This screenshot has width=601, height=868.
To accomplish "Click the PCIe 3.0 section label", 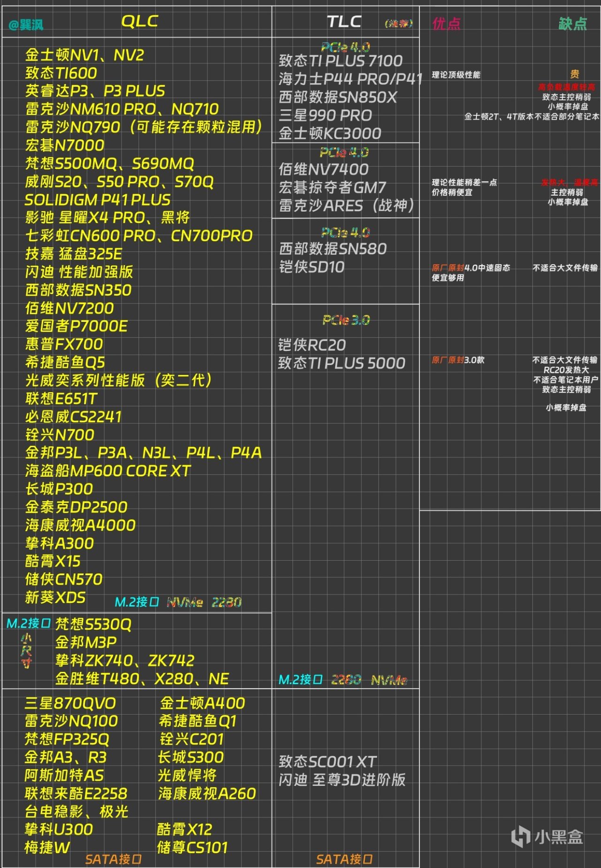I will click(346, 320).
